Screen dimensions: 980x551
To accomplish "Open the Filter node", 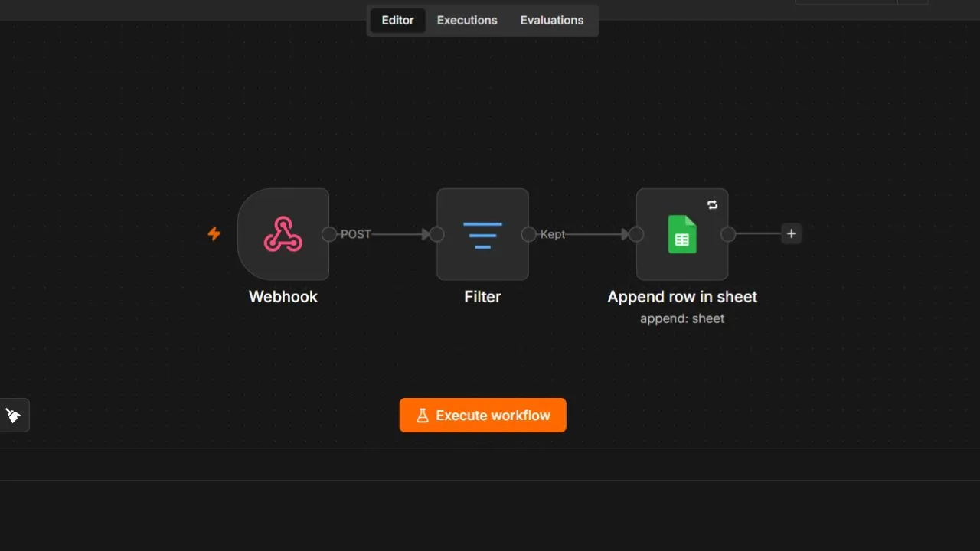I will pyautogui.click(x=482, y=234).
